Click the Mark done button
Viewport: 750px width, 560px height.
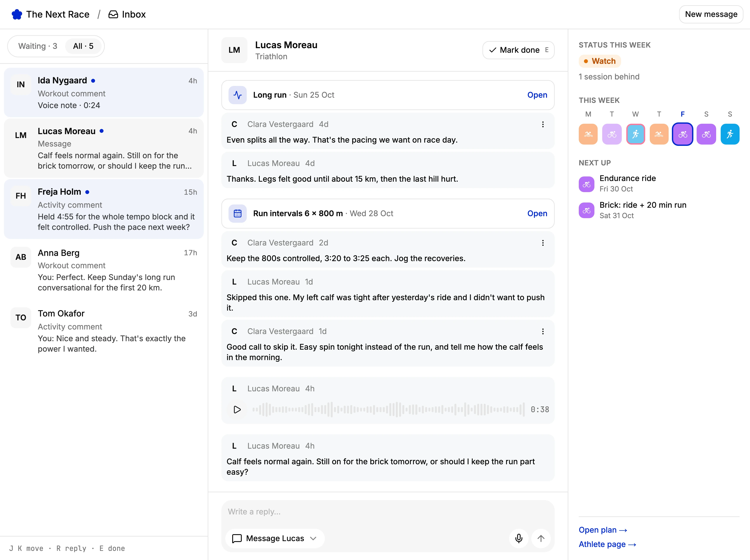coord(518,50)
